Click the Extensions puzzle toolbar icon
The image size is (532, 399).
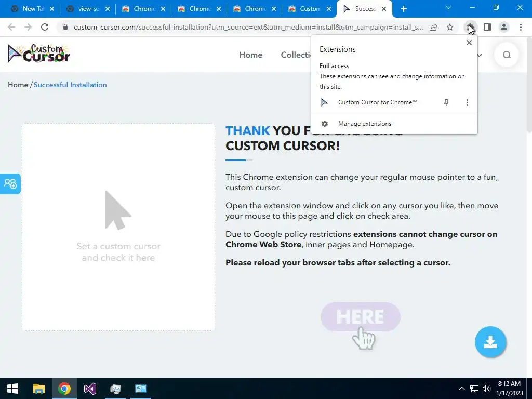pyautogui.click(x=470, y=27)
